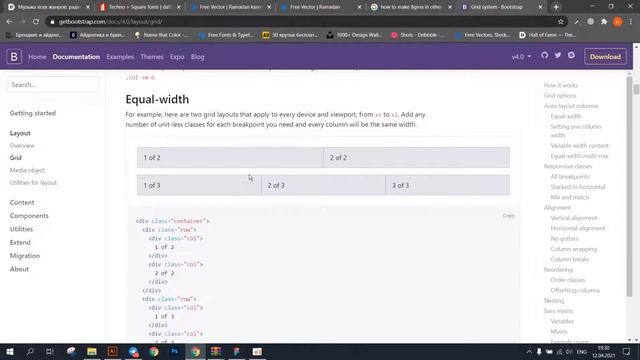This screenshot has width=640, height=360.
Task: Expand the Migration section in sidebar
Action: coord(24,256)
